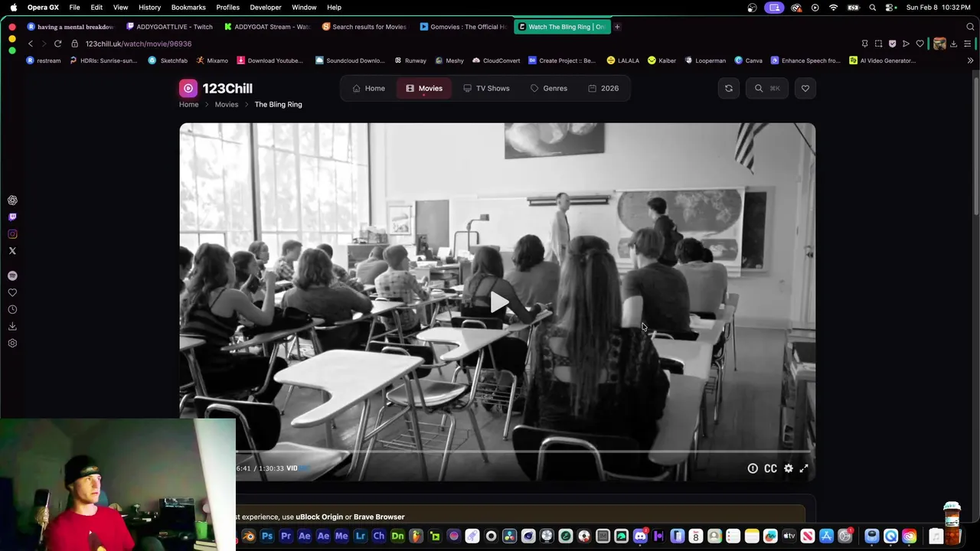
Task: Enter fullscreen mode in the video player
Action: [x=804, y=468]
